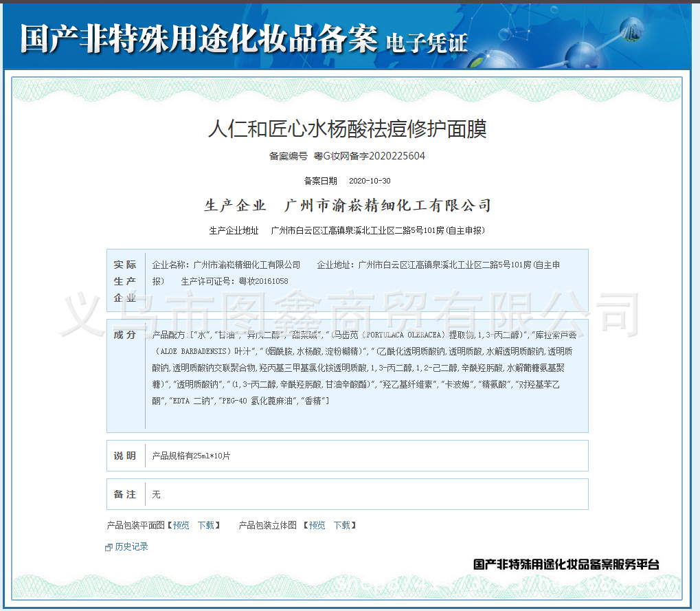
Task: Click the ingredient 精氨酸
Action: pyautogui.click(x=495, y=385)
